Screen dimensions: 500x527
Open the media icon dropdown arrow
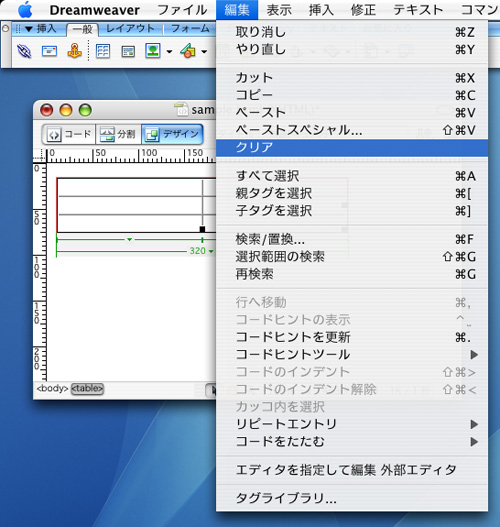pos(204,52)
